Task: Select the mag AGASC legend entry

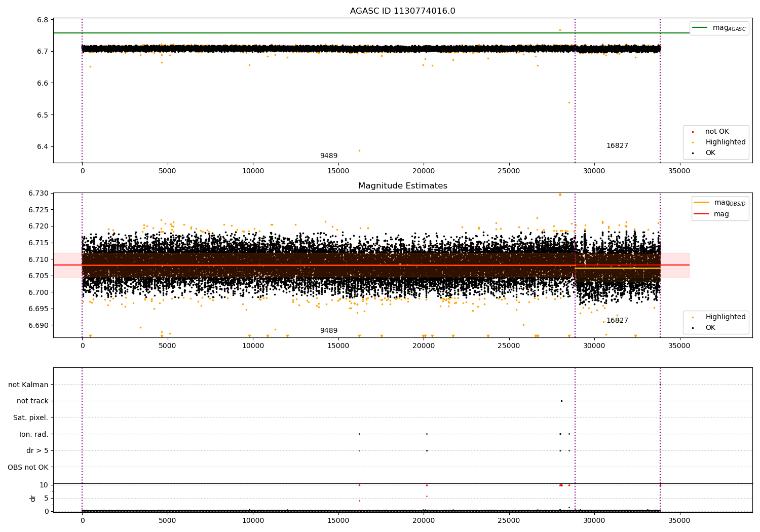Action: point(719,28)
